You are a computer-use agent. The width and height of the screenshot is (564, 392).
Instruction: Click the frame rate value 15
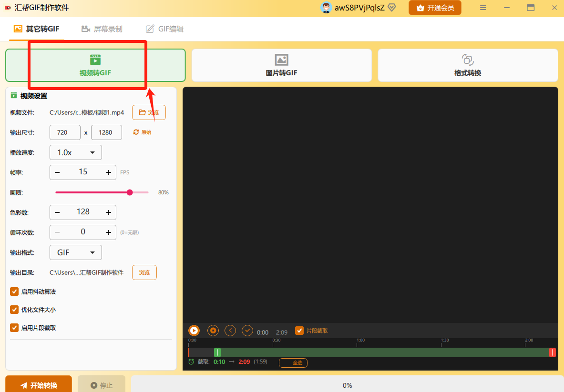point(83,172)
